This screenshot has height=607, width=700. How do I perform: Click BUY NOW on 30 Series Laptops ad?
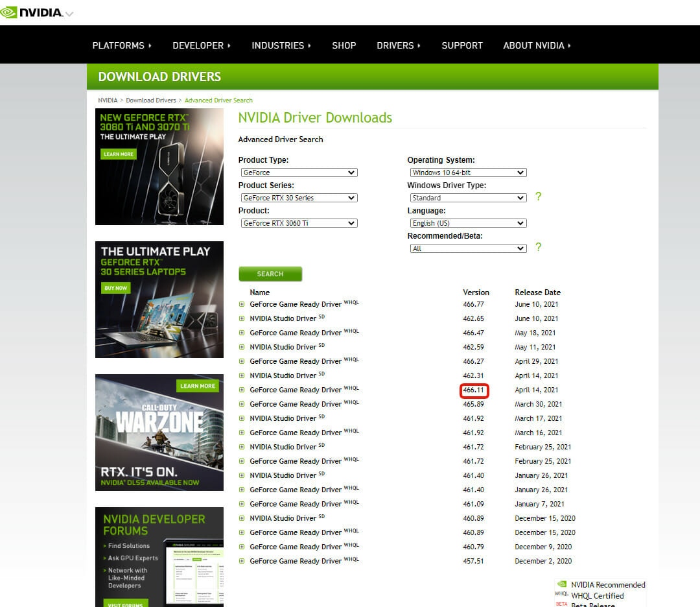click(x=115, y=288)
